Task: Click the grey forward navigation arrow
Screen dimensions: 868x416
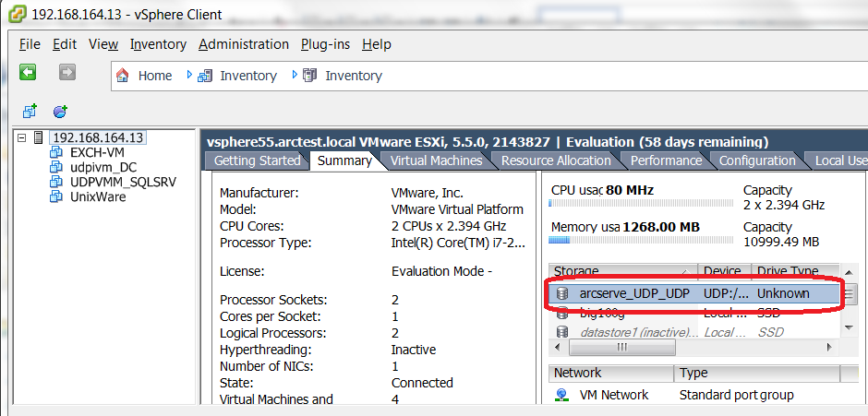Action: coord(66,73)
